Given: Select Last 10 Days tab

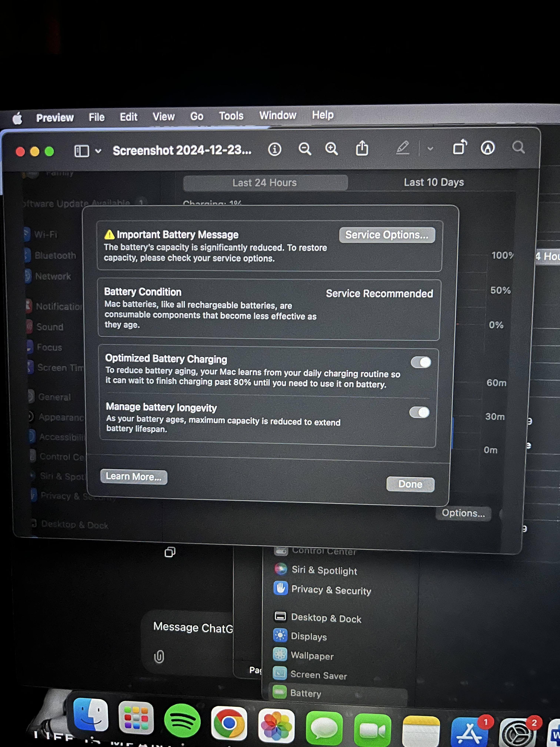Looking at the screenshot, I should [433, 182].
